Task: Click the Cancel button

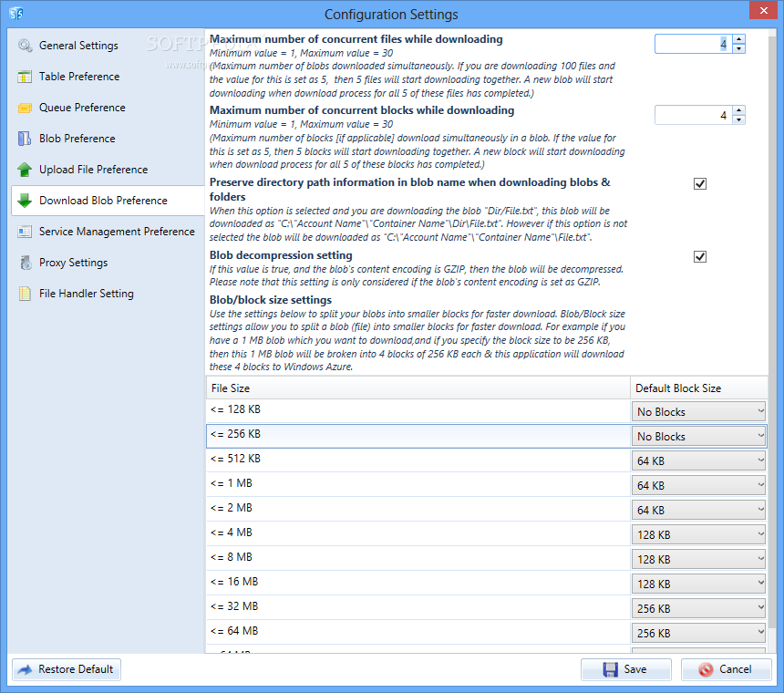Action: tap(726, 669)
